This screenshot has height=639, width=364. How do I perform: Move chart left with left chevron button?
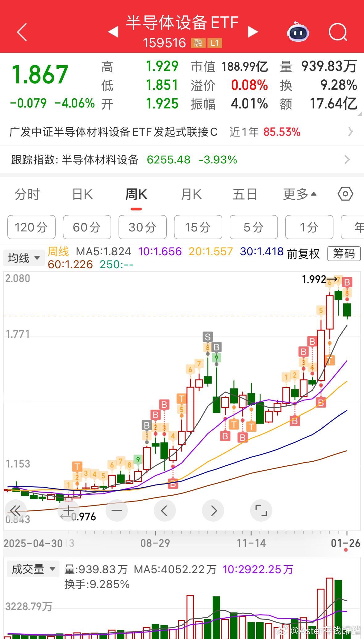coord(165,510)
